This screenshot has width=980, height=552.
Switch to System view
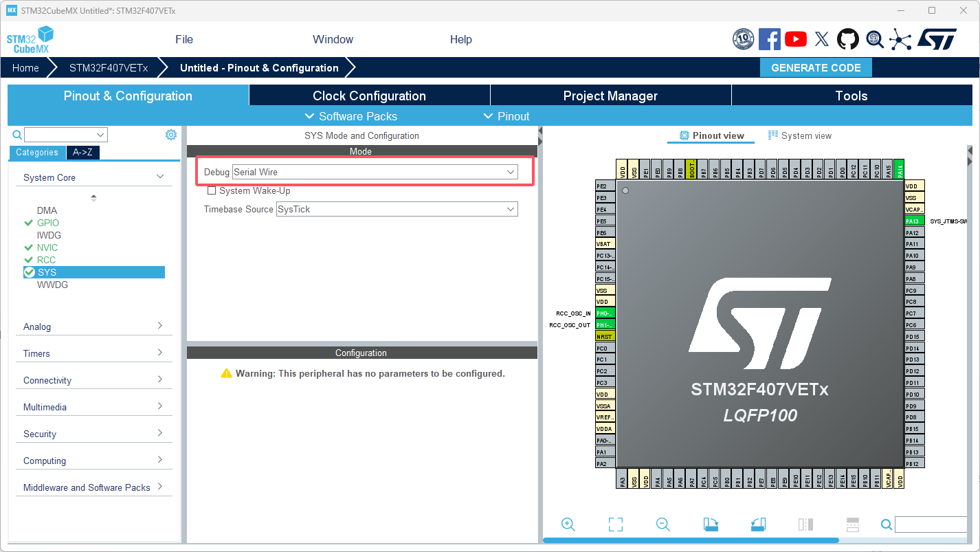point(800,135)
